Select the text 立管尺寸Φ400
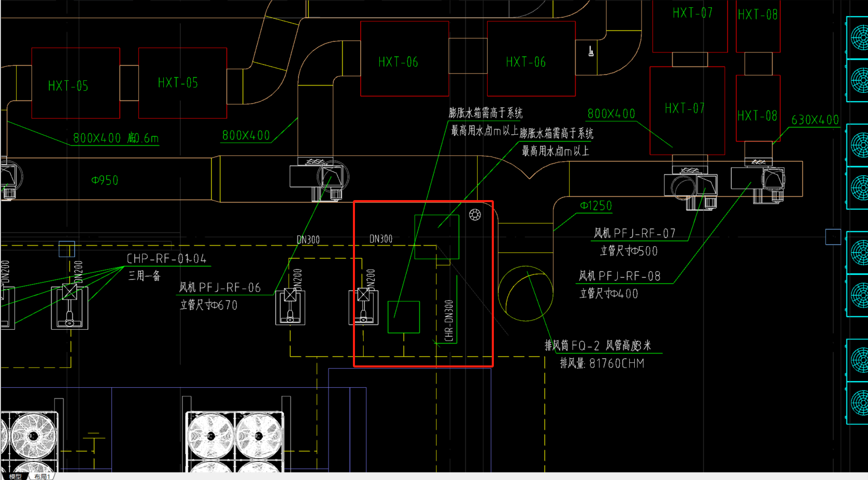The height and width of the screenshot is (480, 868). point(608,294)
